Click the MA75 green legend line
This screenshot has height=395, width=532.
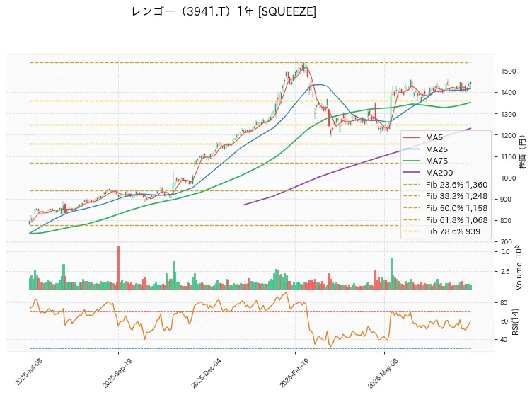[x=412, y=161]
